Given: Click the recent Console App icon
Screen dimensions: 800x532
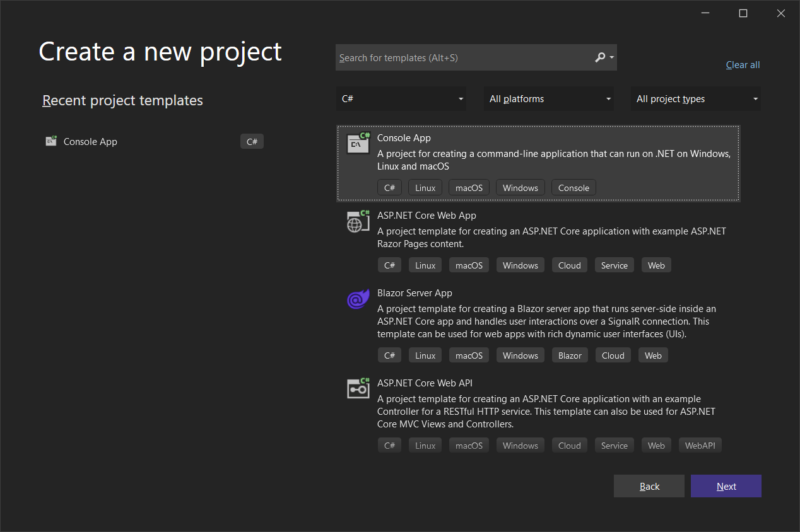Looking at the screenshot, I should pyautogui.click(x=51, y=141).
